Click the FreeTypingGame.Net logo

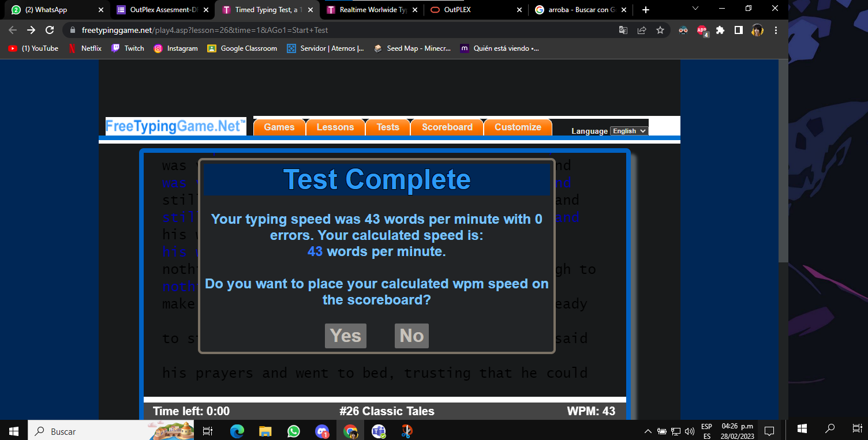click(176, 127)
